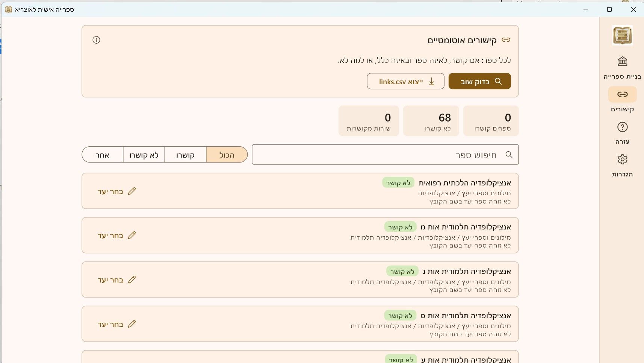Click לא קושר badge on אנציקלופדיה תלמודית אות מ
This screenshot has height=363, width=644.
[400, 227]
